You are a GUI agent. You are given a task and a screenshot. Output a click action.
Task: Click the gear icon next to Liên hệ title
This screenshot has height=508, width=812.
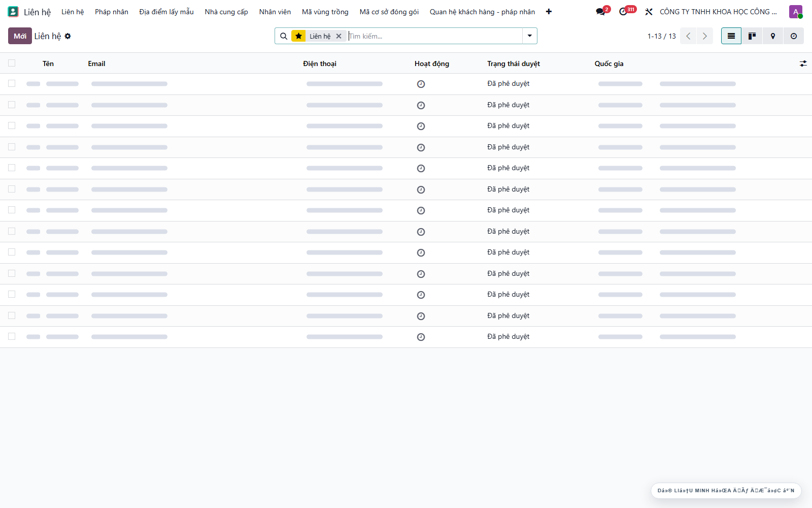[x=67, y=36]
